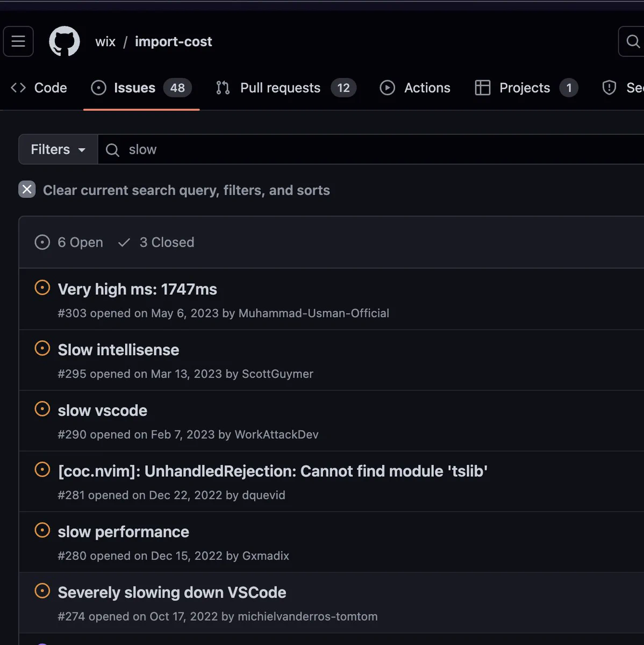Screen dimensions: 644x645
Task: Select the Issues tab
Action: [141, 88]
